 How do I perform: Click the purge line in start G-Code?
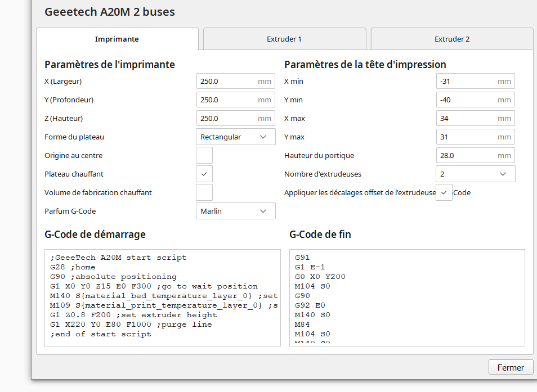pos(131,325)
